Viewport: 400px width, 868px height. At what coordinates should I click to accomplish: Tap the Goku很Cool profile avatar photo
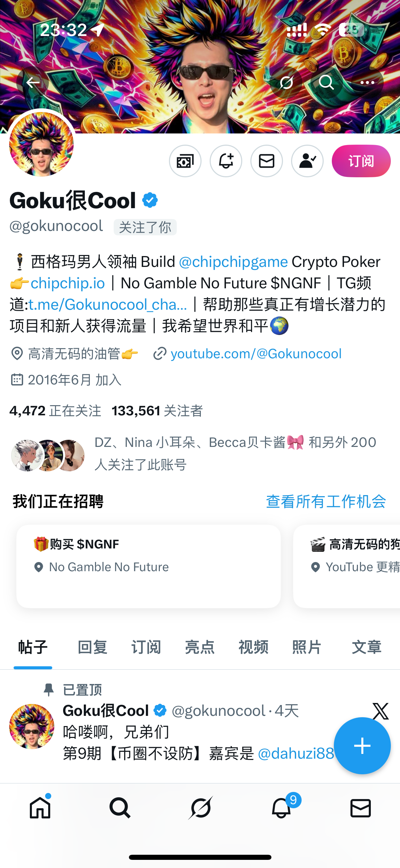[x=41, y=144]
